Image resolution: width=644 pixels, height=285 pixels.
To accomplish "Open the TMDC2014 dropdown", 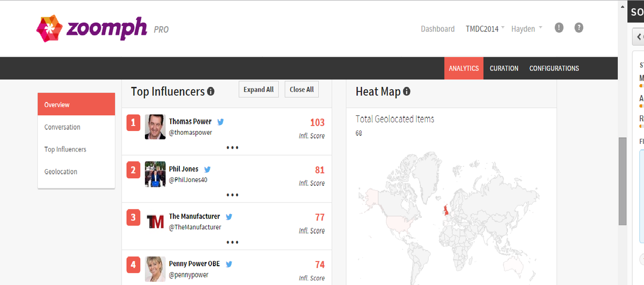I will (485, 29).
